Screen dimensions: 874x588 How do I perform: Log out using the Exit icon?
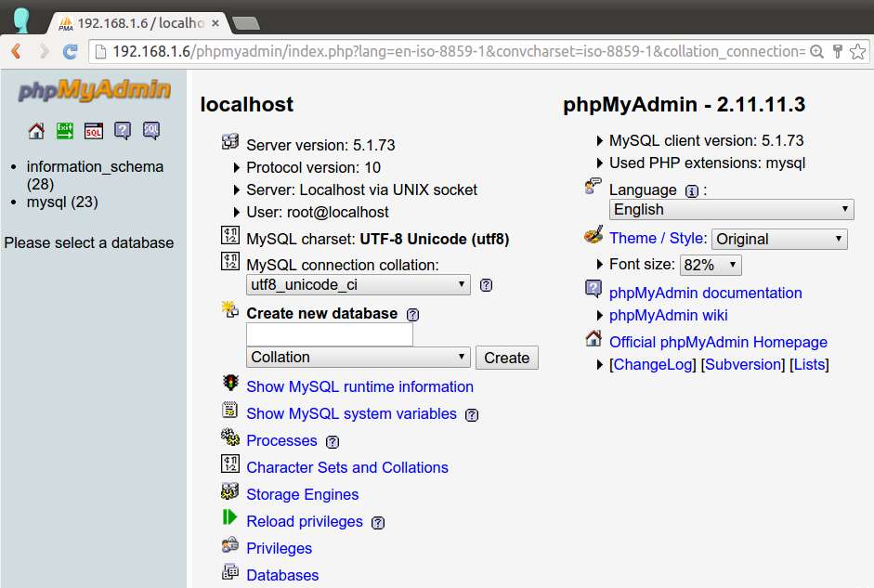click(63, 131)
